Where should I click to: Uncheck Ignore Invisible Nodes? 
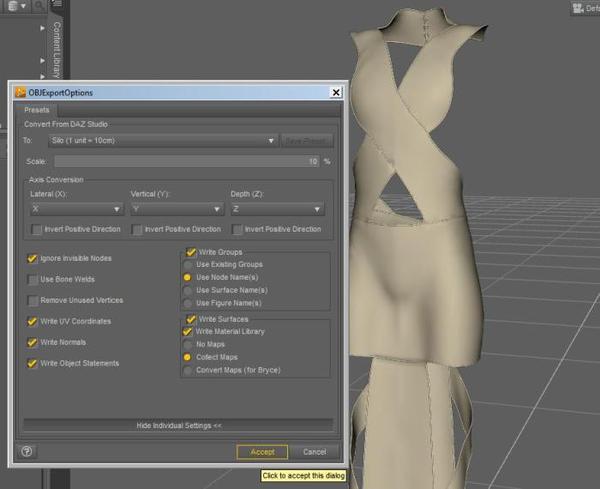coord(33,259)
